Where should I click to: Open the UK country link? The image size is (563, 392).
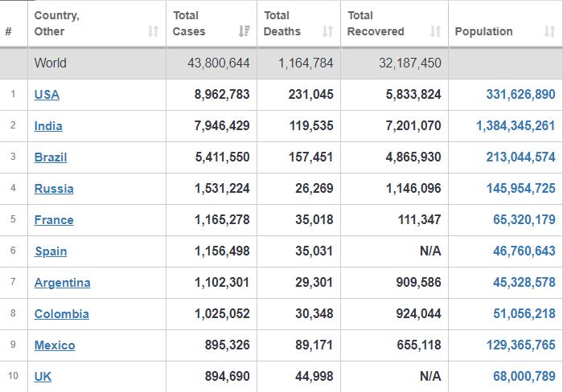point(43,377)
